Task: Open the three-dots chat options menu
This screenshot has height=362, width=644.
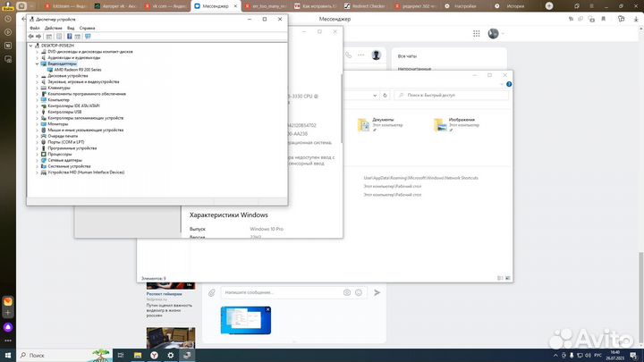Action: click(x=361, y=55)
